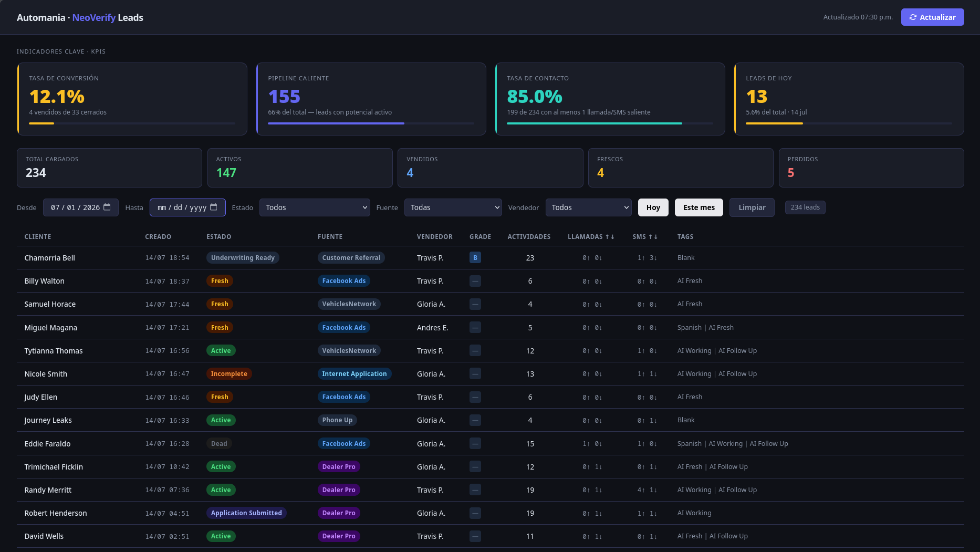Viewport: 980px width, 552px height.
Task: Click the empty grade badge in Billy Walton's row
Action: [475, 281]
